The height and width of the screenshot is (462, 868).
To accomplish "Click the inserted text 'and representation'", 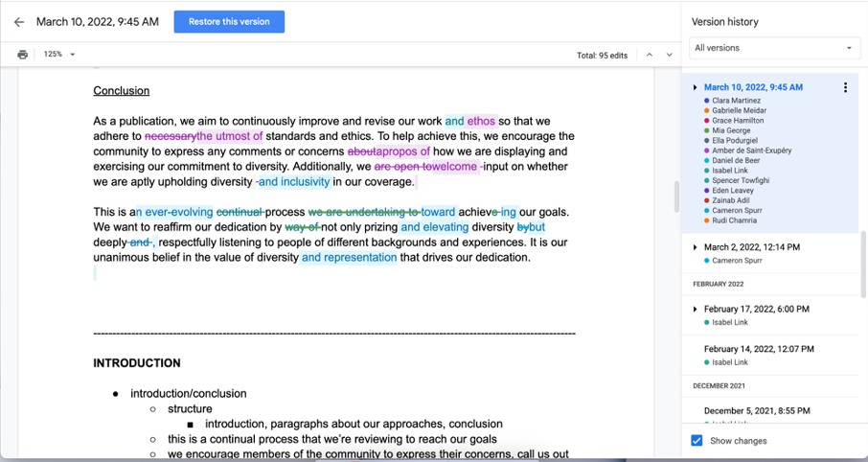I will [349, 258].
